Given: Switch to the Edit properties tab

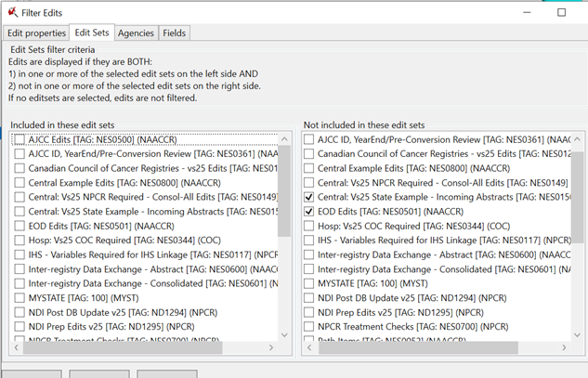Looking at the screenshot, I should point(36,33).
